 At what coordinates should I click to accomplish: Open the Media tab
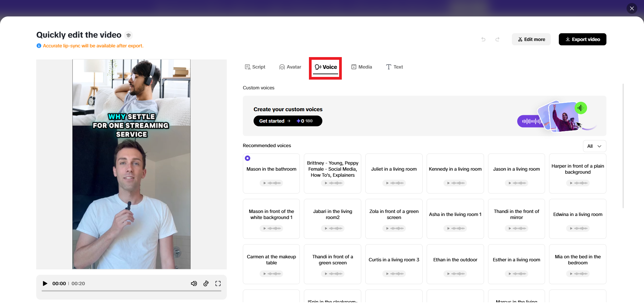coord(362,67)
